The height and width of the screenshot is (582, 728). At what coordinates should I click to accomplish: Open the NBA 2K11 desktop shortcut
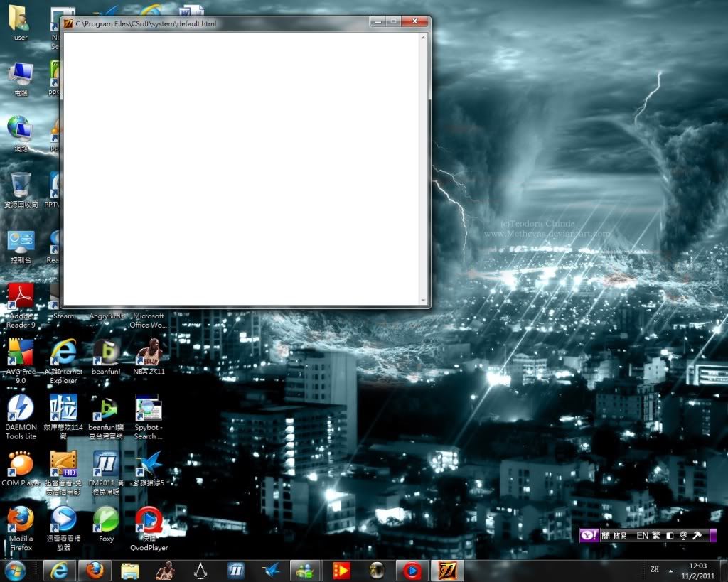tap(149, 354)
